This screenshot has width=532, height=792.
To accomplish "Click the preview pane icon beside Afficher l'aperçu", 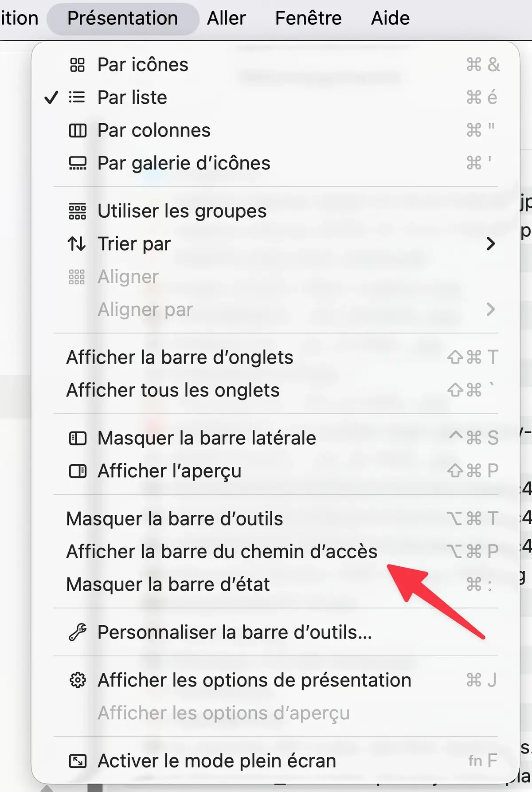I will click(x=78, y=471).
